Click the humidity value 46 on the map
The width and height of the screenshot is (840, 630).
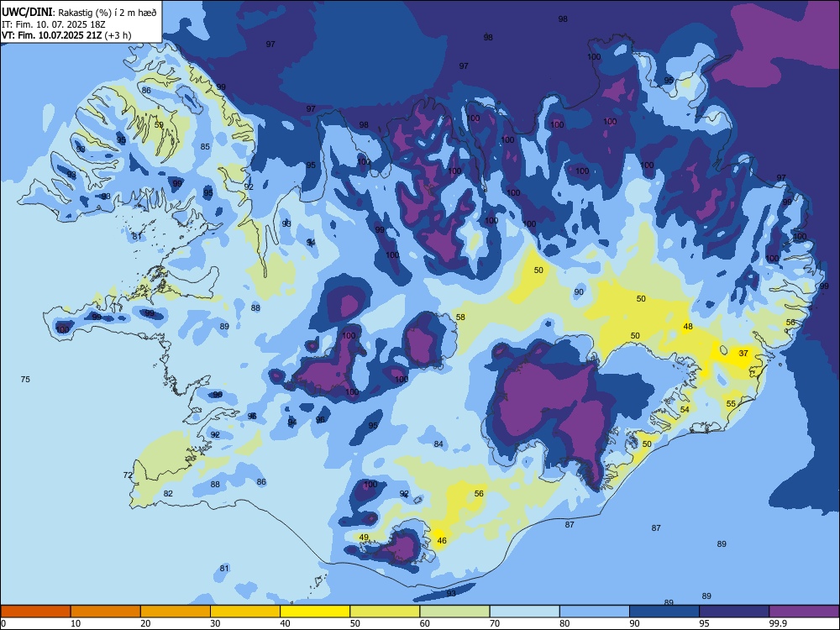coord(442,540)
